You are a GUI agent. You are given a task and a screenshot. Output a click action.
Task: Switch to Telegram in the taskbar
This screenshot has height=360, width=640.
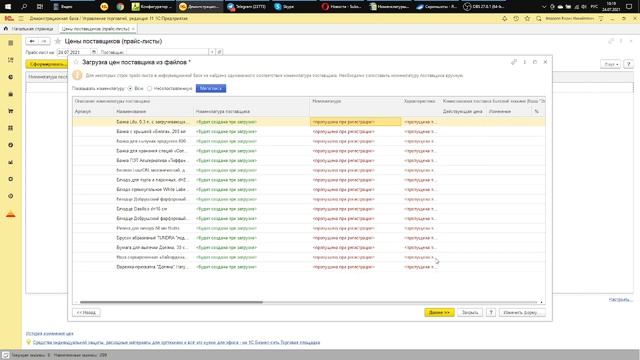click(247, 7)
